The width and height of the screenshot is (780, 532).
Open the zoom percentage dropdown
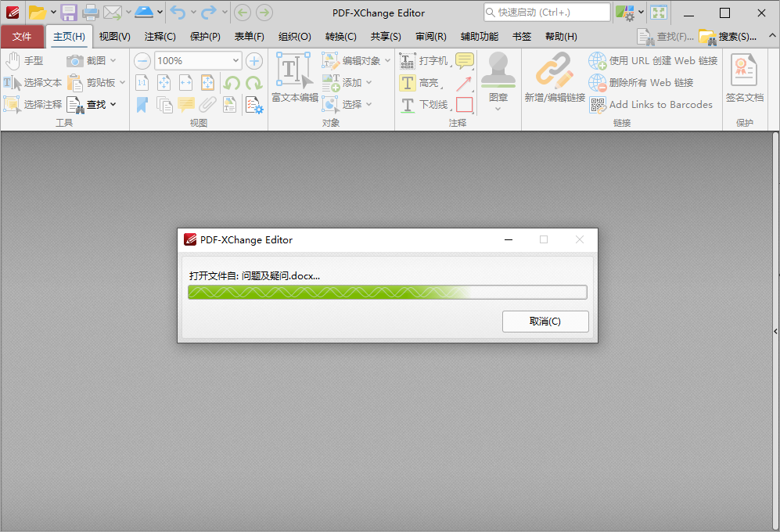point(235,60)
